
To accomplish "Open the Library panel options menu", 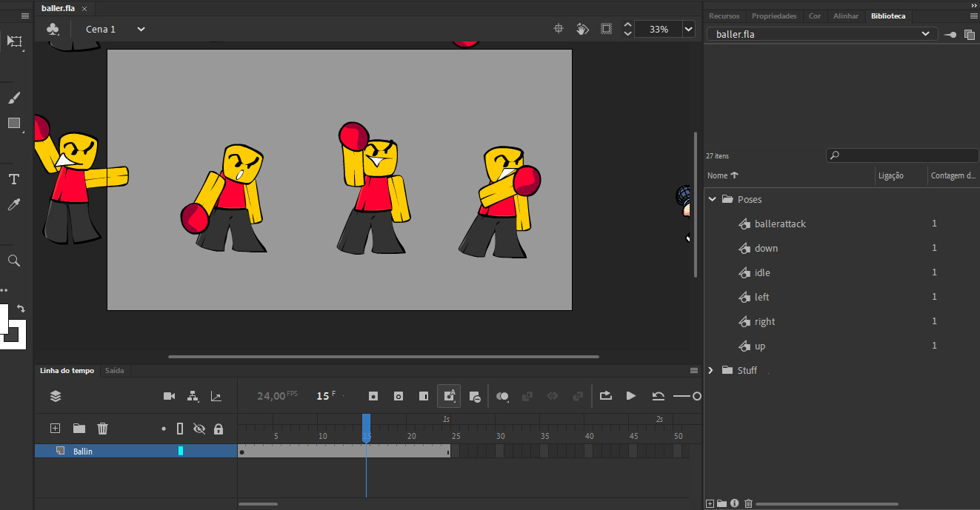I will coord(973,16).
